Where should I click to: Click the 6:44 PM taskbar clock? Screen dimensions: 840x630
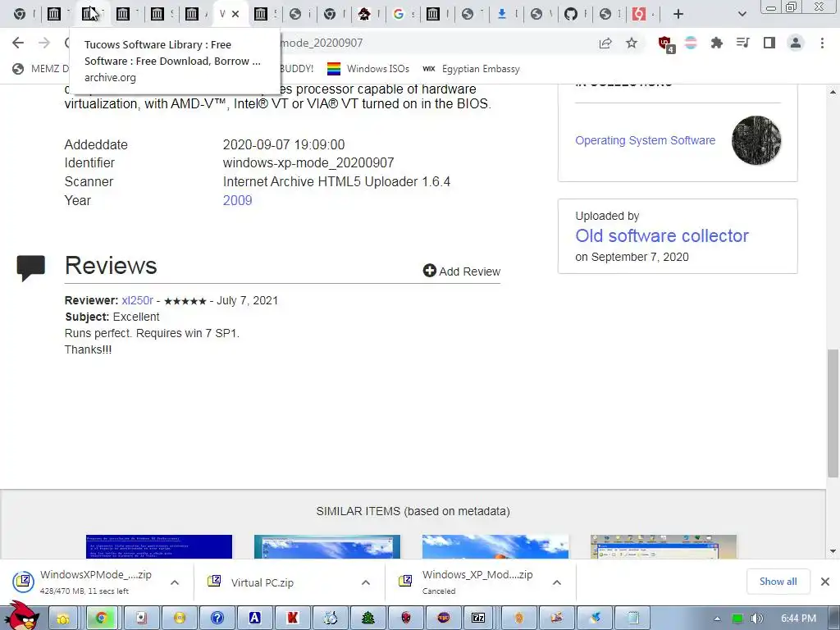click(x=798, y=619)
